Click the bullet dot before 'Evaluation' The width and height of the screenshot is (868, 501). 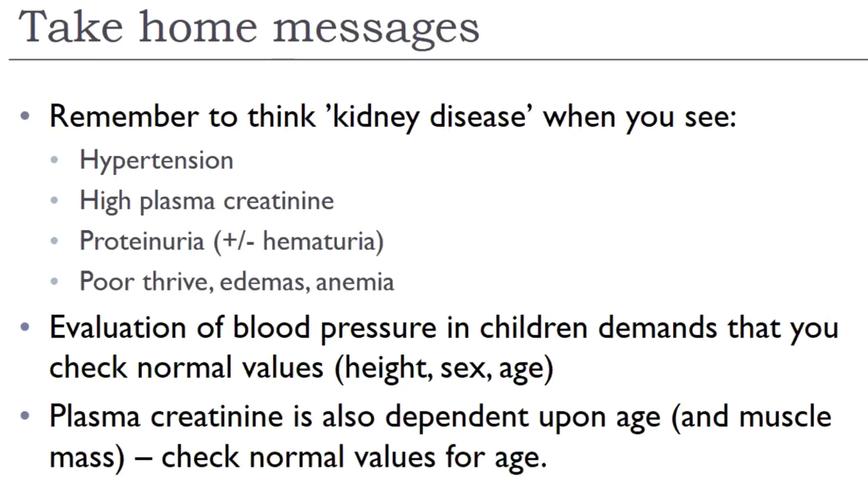click(x=24, y=327)
